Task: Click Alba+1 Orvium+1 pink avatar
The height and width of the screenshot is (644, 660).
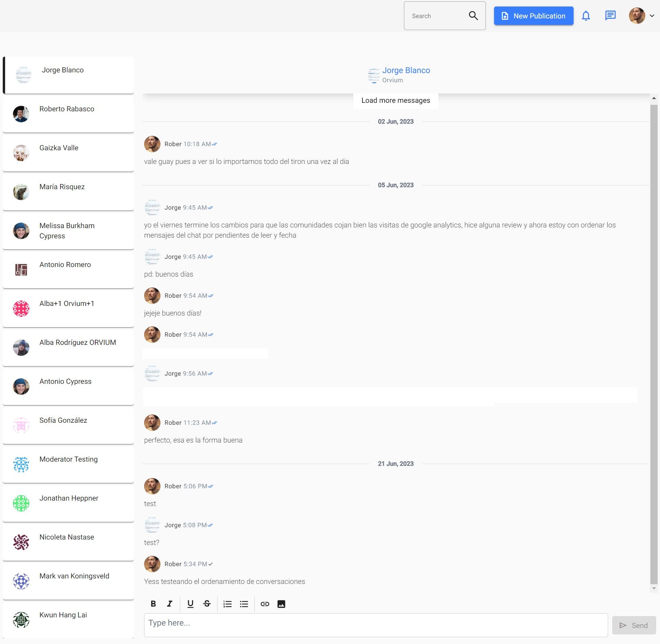Action: [x=21, y=309]
